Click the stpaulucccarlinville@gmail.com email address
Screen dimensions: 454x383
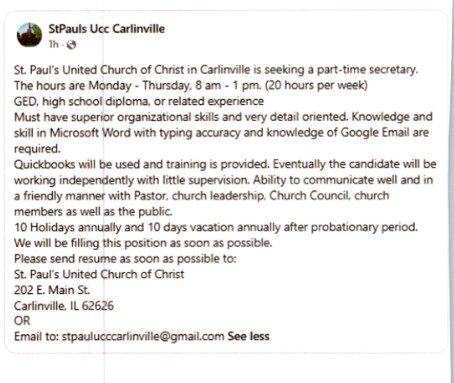click(143, 336)
